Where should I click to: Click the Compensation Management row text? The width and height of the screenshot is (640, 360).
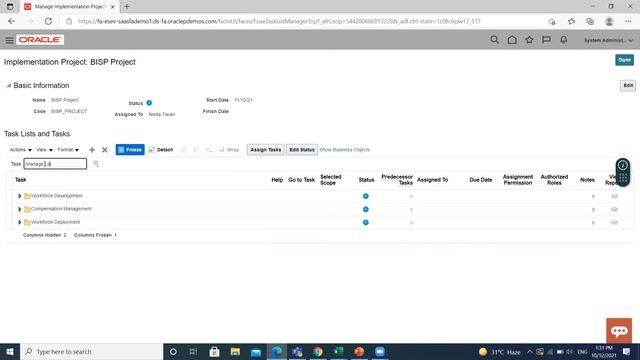[x=61, y=209]
